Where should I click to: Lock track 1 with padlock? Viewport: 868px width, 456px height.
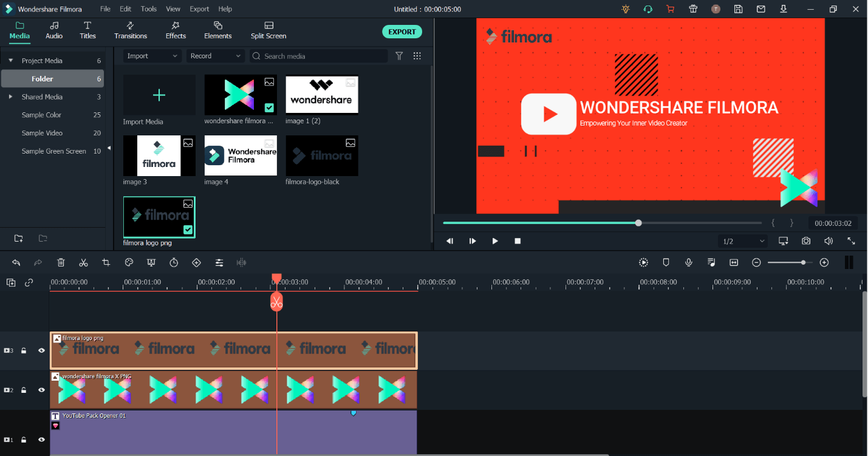(24, 440)
